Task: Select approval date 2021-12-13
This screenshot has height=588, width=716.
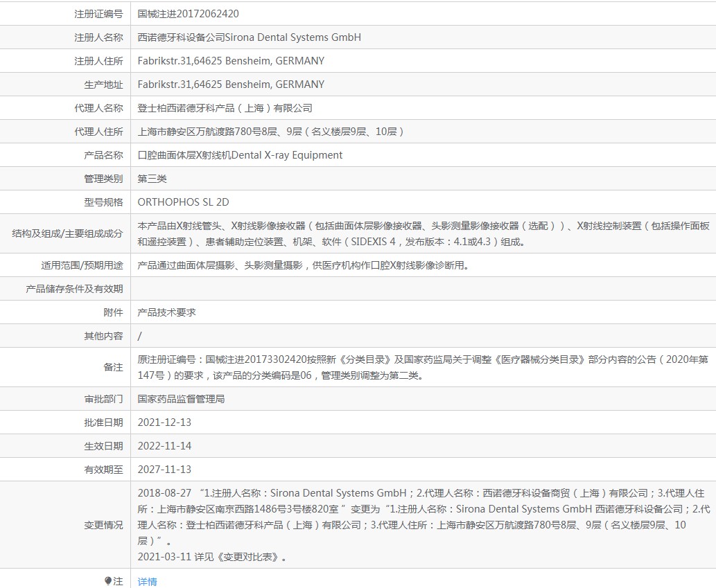Action: tap(164, 422)
